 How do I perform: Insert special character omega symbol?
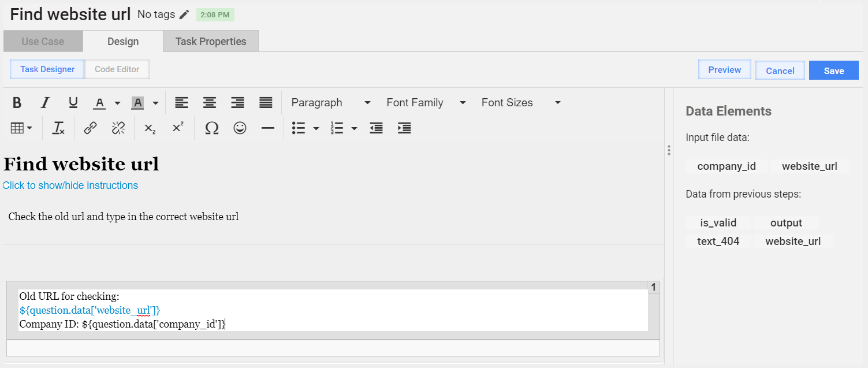tap(212, 128)
